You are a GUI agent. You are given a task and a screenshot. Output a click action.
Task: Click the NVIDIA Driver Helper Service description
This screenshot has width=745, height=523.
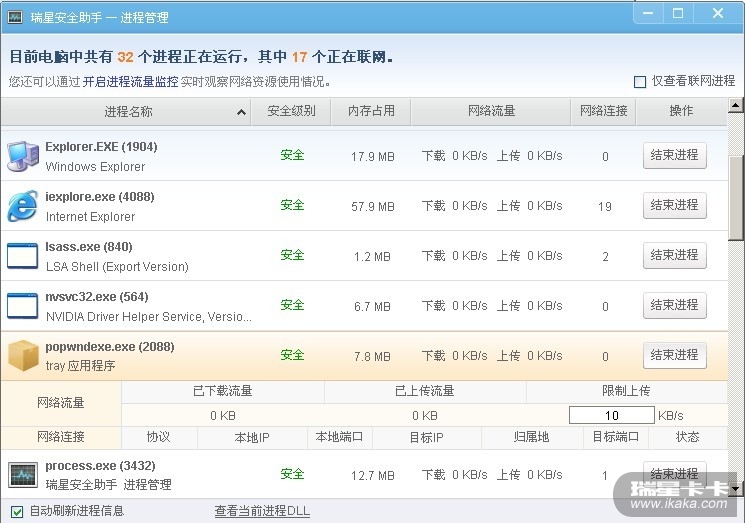click(149, 316)
